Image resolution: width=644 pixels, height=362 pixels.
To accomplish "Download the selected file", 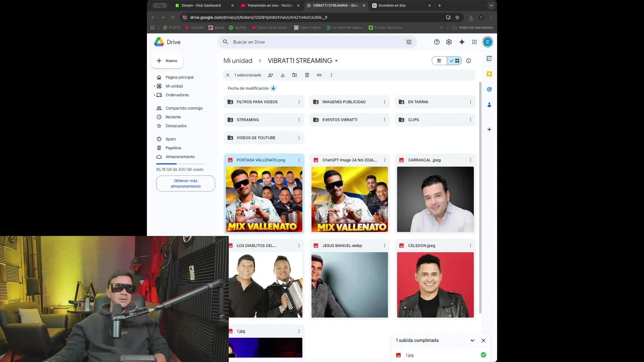I will pos(282,75).
